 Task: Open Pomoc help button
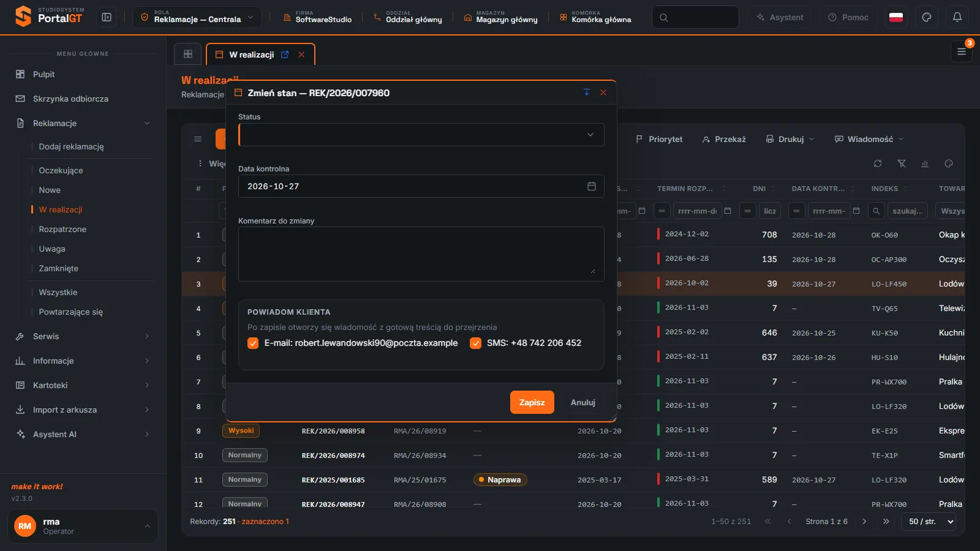coord(848,17)
